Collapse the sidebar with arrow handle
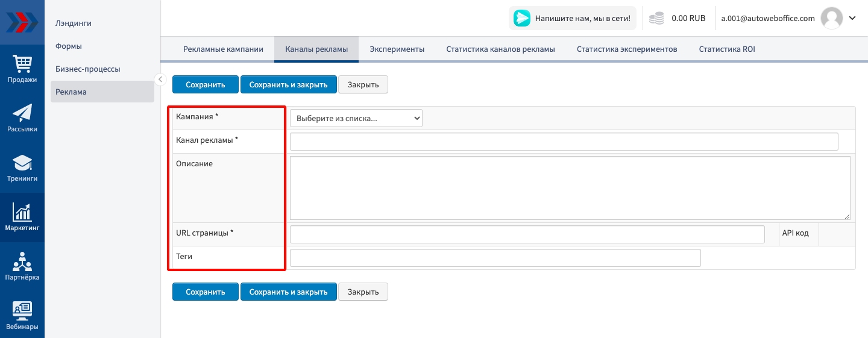The width and height of the screenshot is (868, 338). point(160,79)
